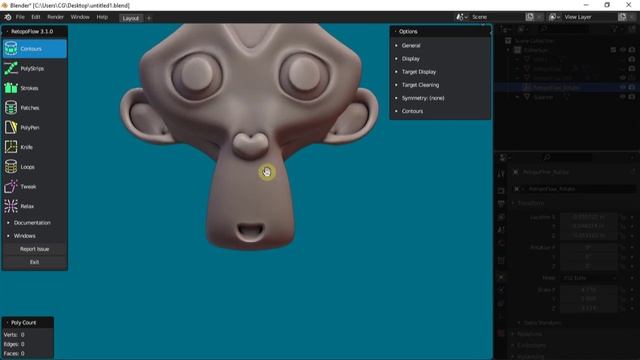Select the Contours tool

[x=35, y=49]
